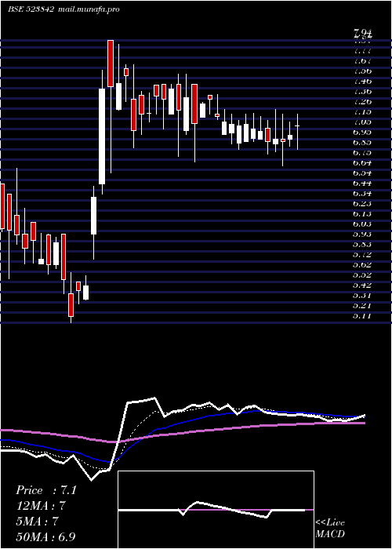The height and width of the screenshot is (549, 392).
Task: Click the 'Price : 7.1' readout
Action: pyautogui.click(x=45, y=490)
